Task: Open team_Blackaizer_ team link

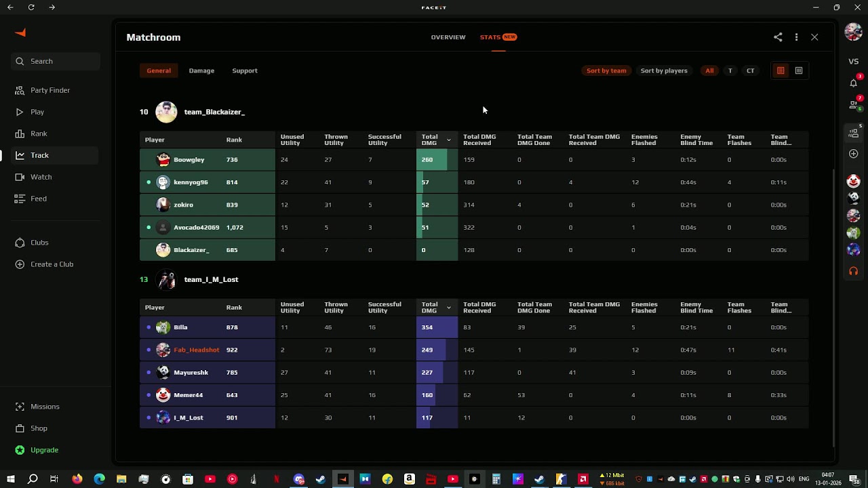Action: click(x=214, y=112)
